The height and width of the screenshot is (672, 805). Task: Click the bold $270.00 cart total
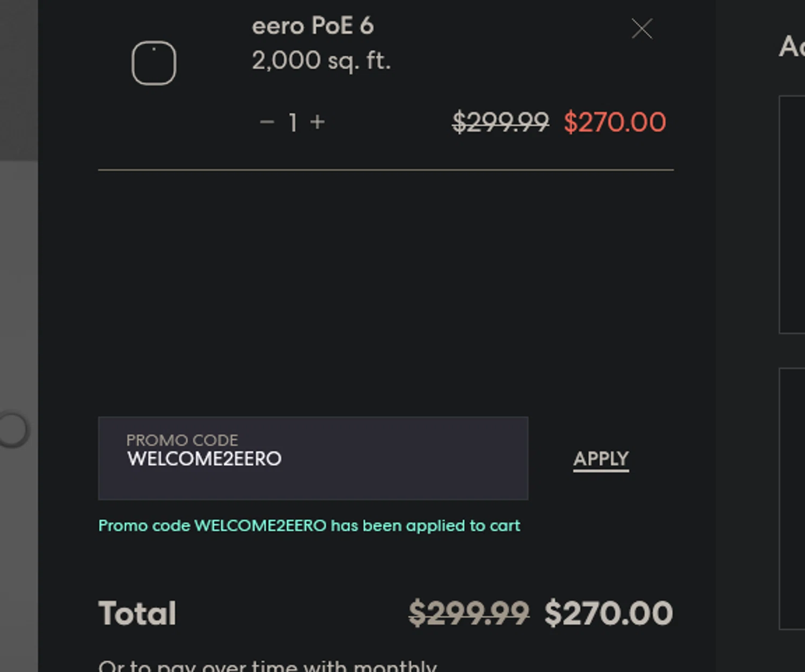(608, 613)
